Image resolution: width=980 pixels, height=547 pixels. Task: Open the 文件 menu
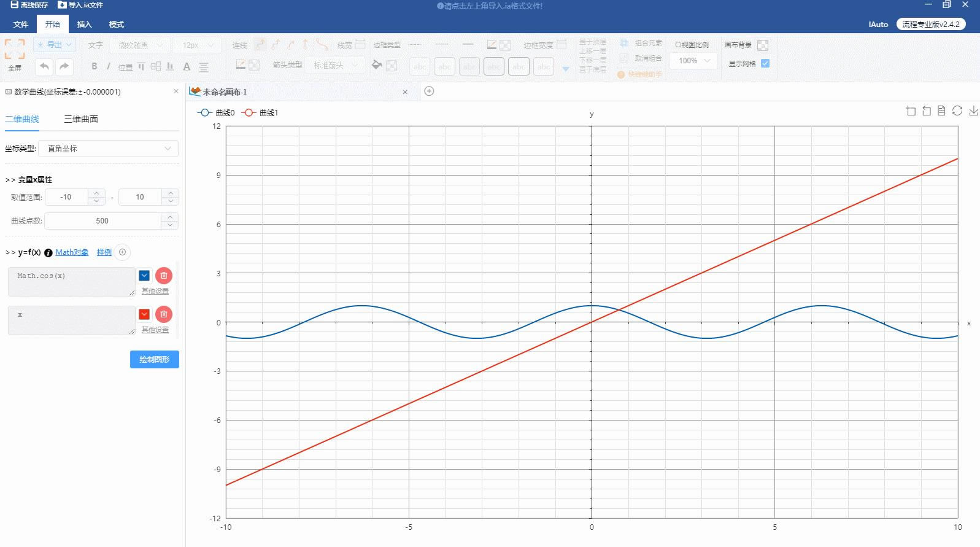21,25
